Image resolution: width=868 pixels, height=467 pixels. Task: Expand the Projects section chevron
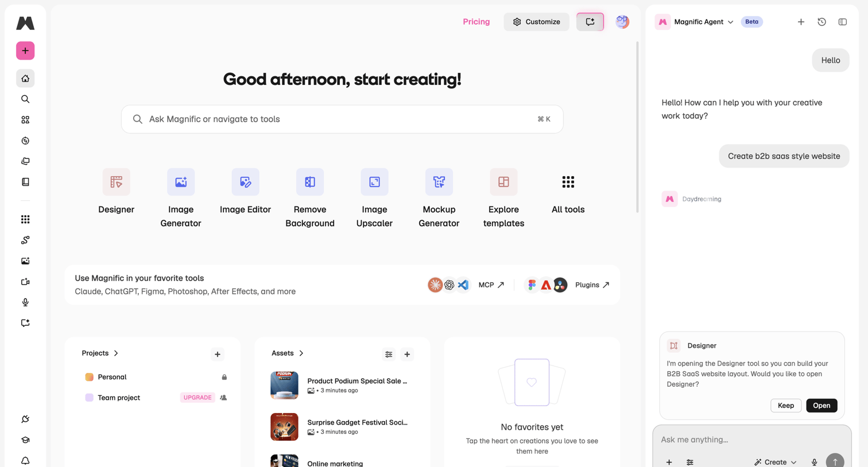pos(116,353)
